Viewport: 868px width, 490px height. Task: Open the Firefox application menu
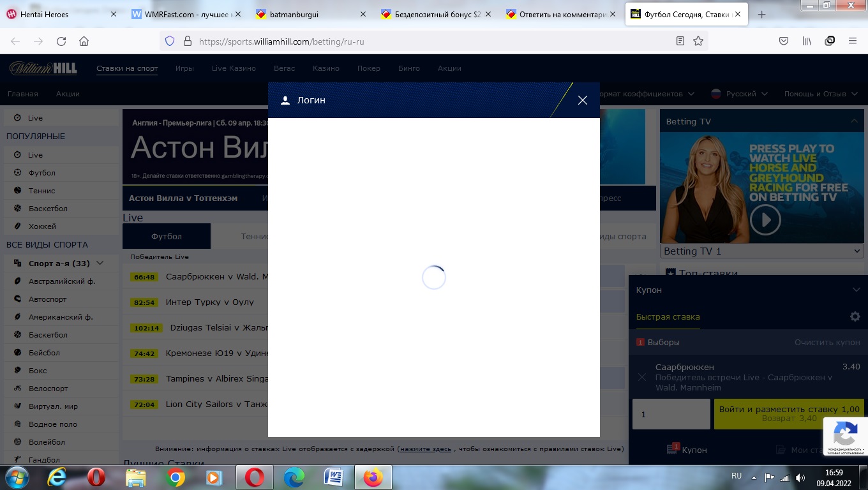(853, 41)
